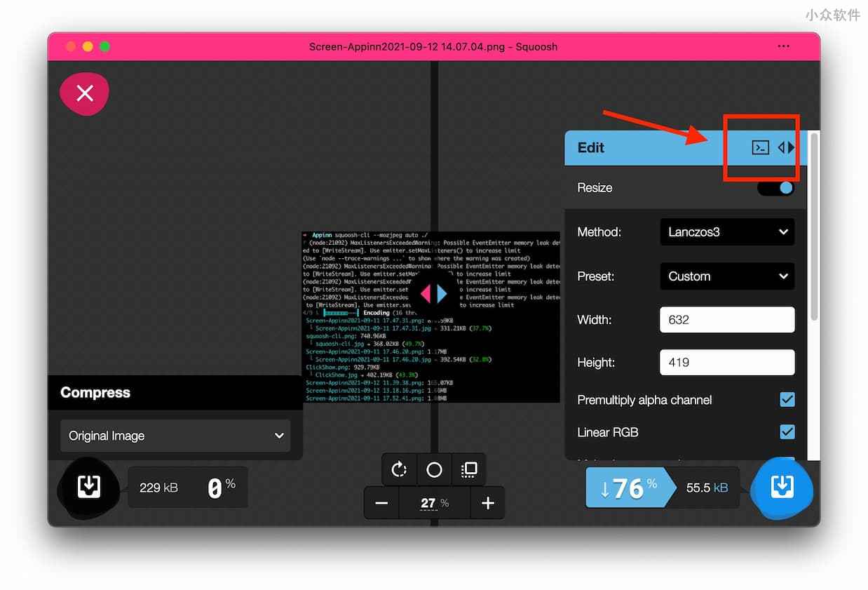Click the Edit panel heading
The width and height of the screenshot is (868, 590).
590,147
